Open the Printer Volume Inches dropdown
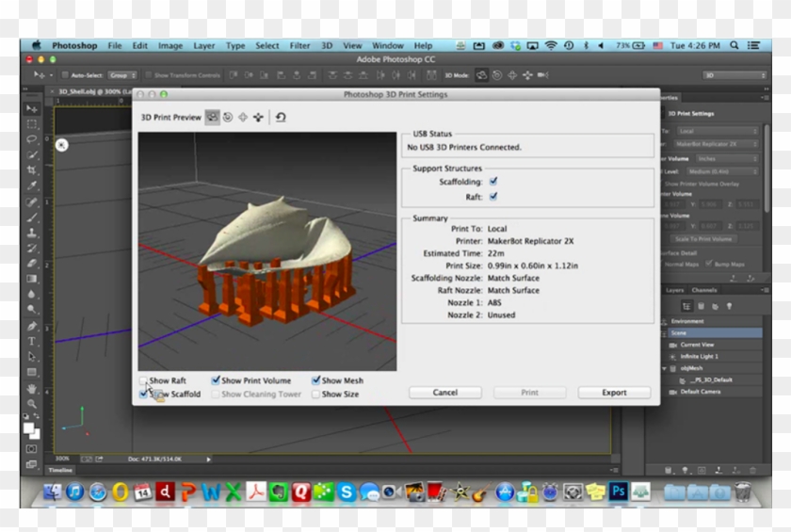791x532 pixels. pyautogui.click(x=727, y=159)
